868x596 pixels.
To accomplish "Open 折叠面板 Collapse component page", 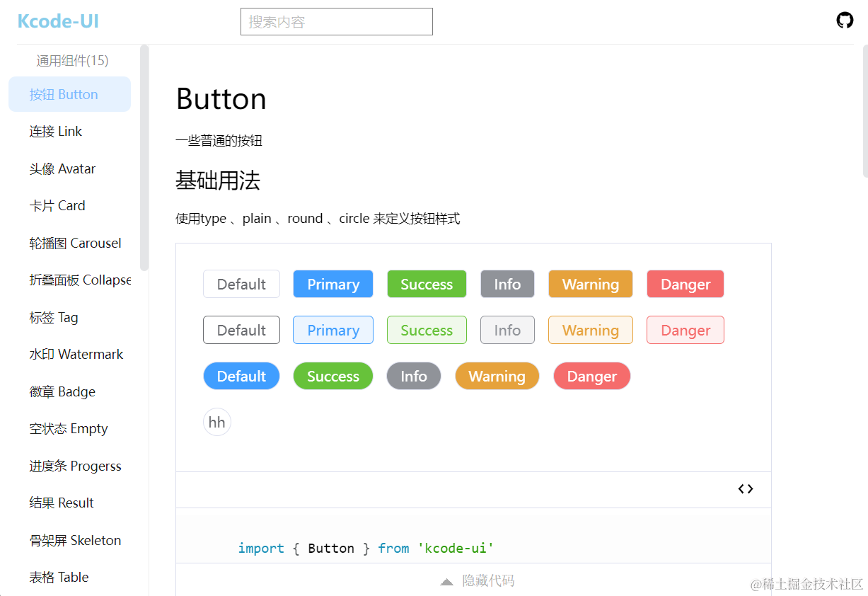I will (80, 280).
